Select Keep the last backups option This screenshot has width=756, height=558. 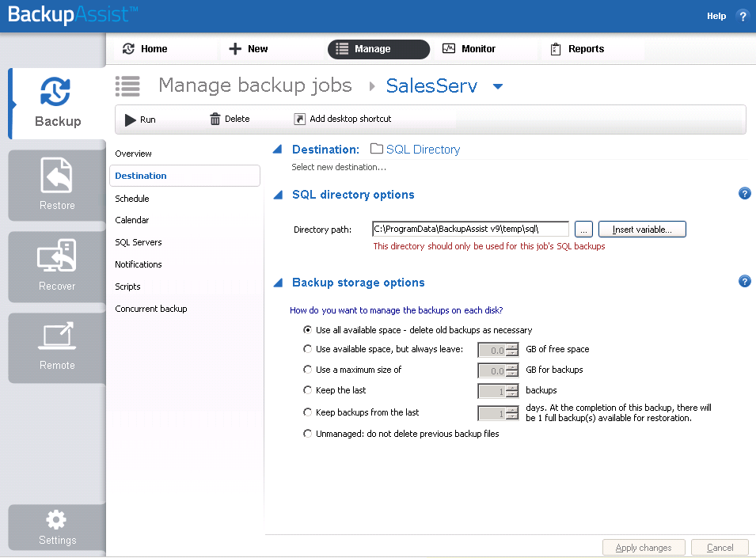(307, 390)
